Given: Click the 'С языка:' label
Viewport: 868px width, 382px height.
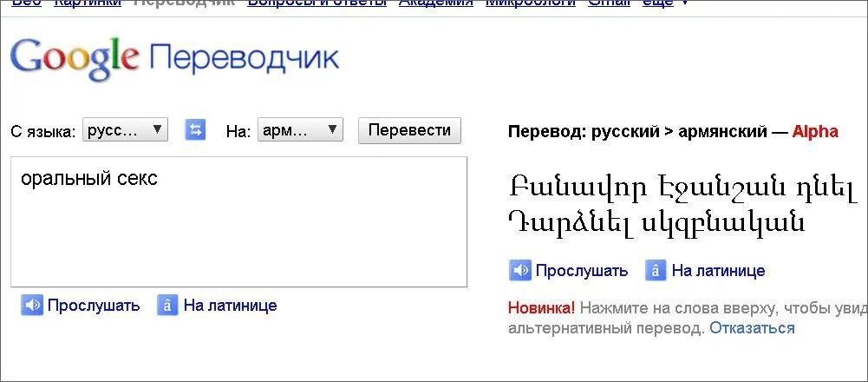Looking at the screenshot, I should coord(43,133).
